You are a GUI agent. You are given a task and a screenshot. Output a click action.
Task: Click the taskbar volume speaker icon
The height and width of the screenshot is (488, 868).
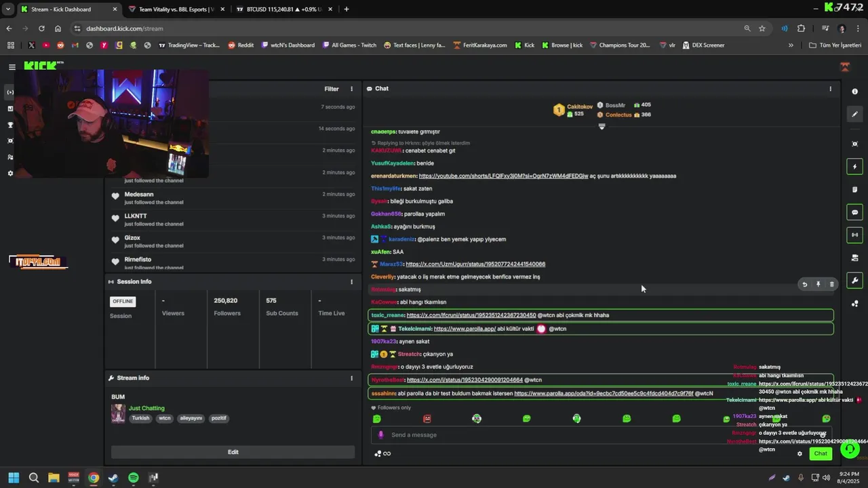(x=826, y=478)
